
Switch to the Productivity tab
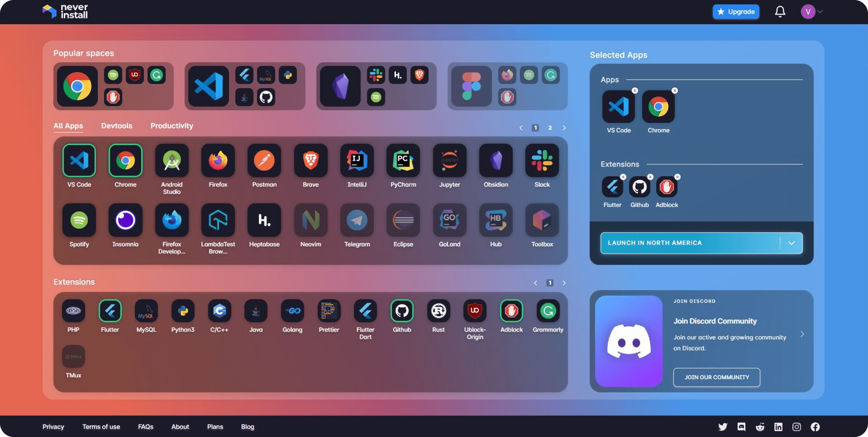tap(172, 126)
